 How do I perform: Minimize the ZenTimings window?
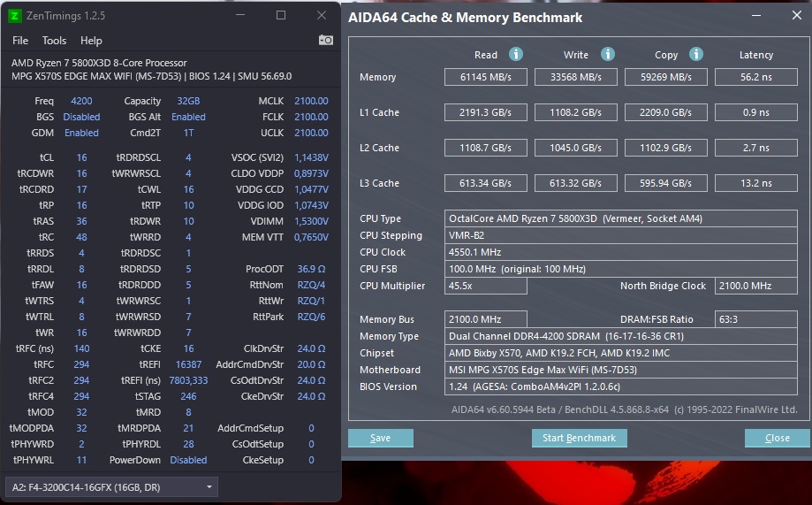(x=240, y=15)
